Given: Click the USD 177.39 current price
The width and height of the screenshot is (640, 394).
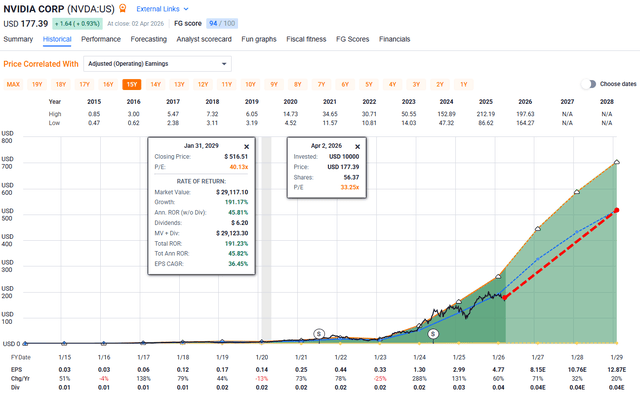Looking at the screenshot, I should pos(26,24).
